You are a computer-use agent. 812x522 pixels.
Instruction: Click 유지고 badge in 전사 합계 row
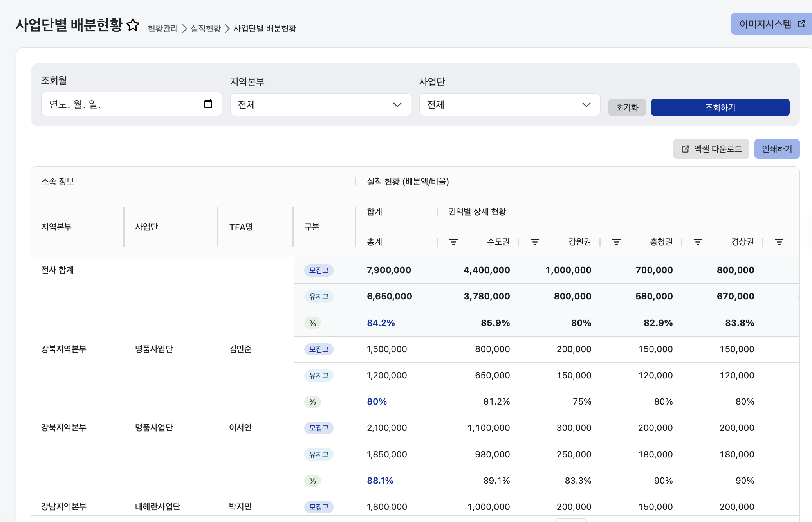[x=319, y=296]
